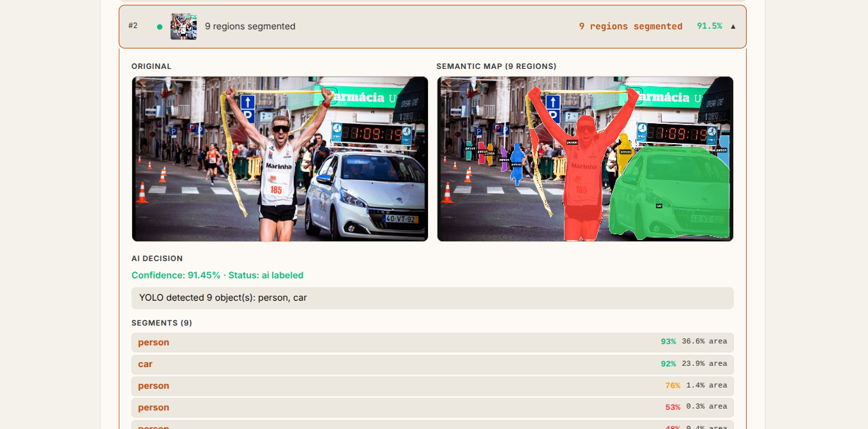Open the original runner photo

(x=280, y=159)
